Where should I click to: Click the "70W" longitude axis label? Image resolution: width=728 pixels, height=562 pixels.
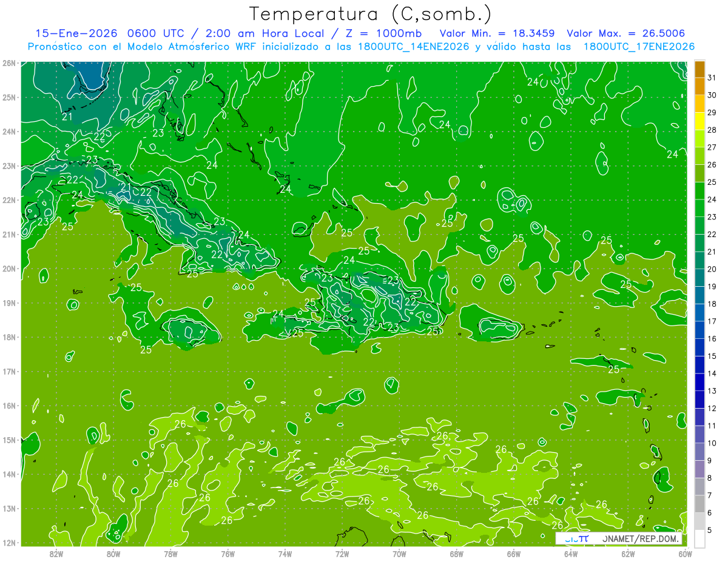(x=399, y=554)
